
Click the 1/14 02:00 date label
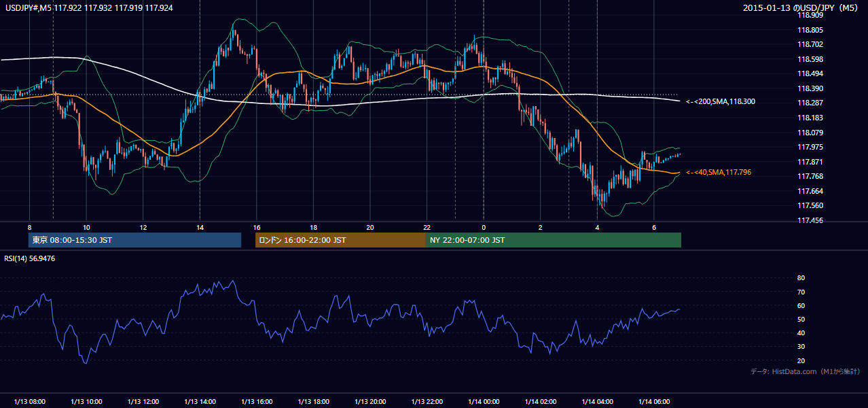coord(540,401)
